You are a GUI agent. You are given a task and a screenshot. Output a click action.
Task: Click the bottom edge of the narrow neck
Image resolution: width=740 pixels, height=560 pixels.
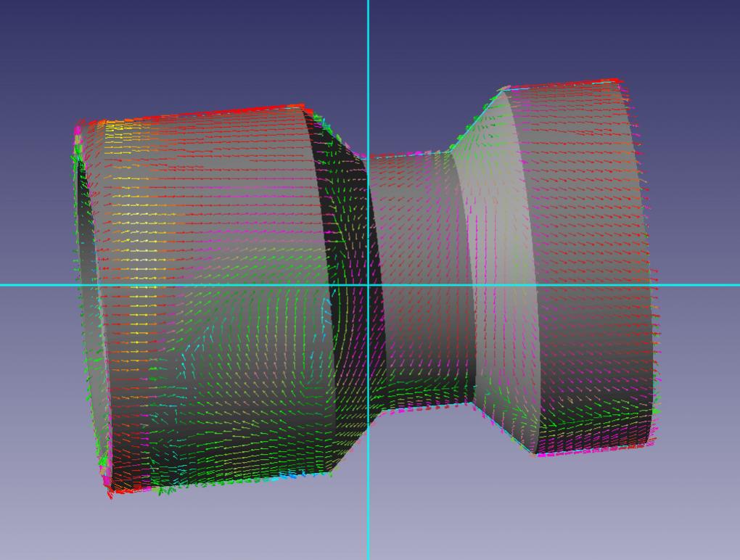(x=421, y=408)
